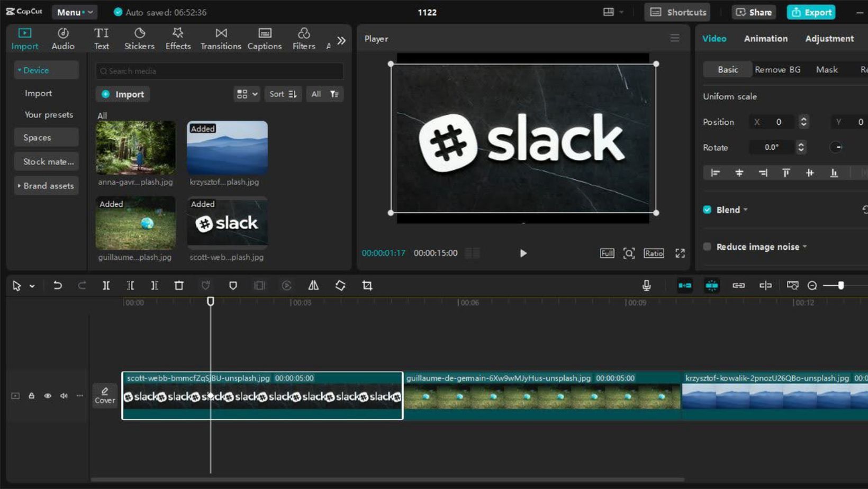Open the Effects panel
This screenshot has height=489, width=868.
[178, 39]
